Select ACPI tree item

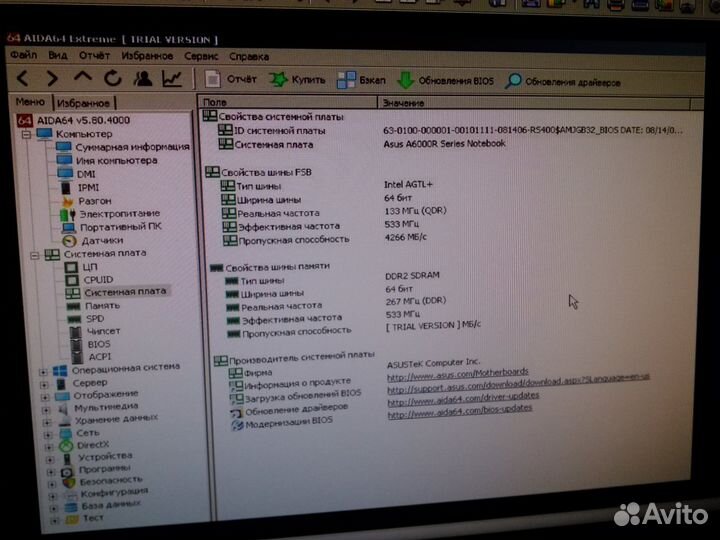[100, 357]
